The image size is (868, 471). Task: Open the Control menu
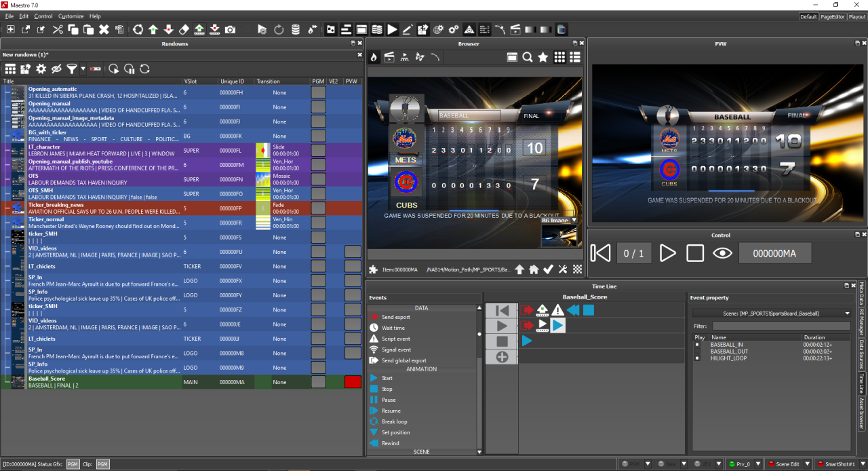pos(43,16)
